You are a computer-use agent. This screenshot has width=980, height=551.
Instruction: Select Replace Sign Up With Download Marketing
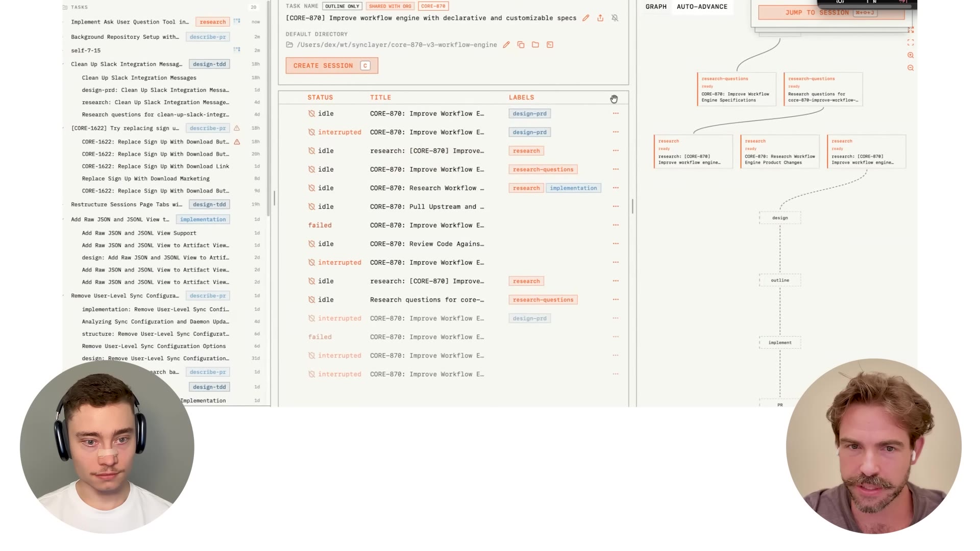pyautogui.click(x=145, y=179)
